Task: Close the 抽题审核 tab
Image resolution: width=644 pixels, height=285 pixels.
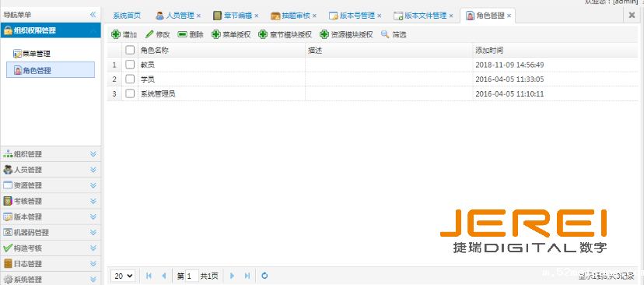Action: click(314, 16)
